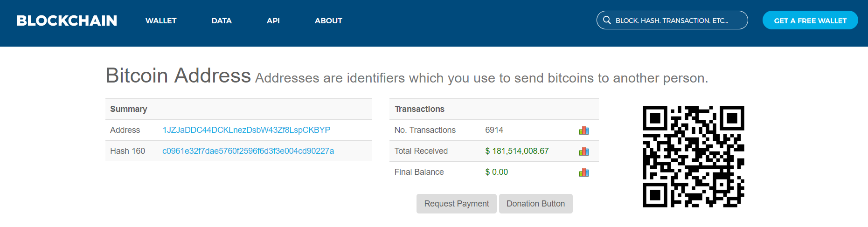Open the WALLET menu
This screenshot has width=868, height=227.
161,21
